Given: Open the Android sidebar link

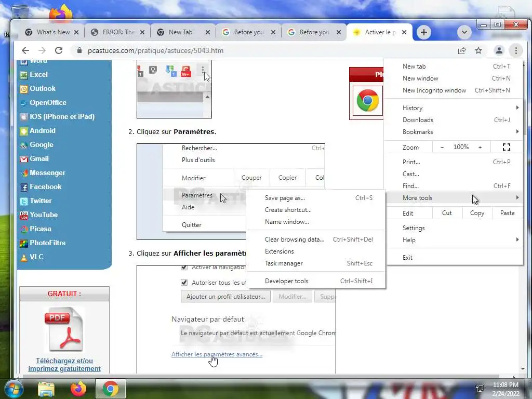Looking at the screenshot, I should (43, 130).
